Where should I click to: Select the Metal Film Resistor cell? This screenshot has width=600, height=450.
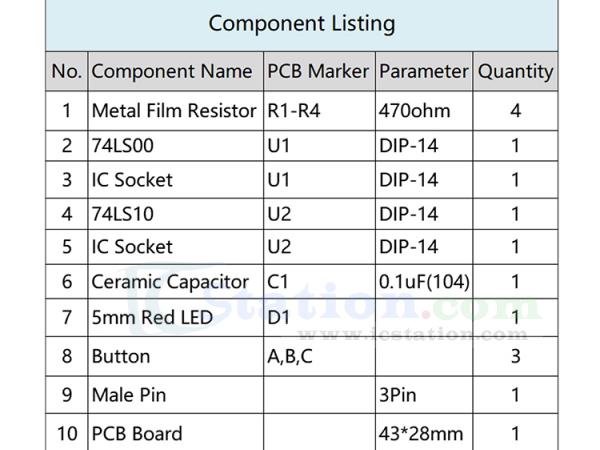pos(176,111)
